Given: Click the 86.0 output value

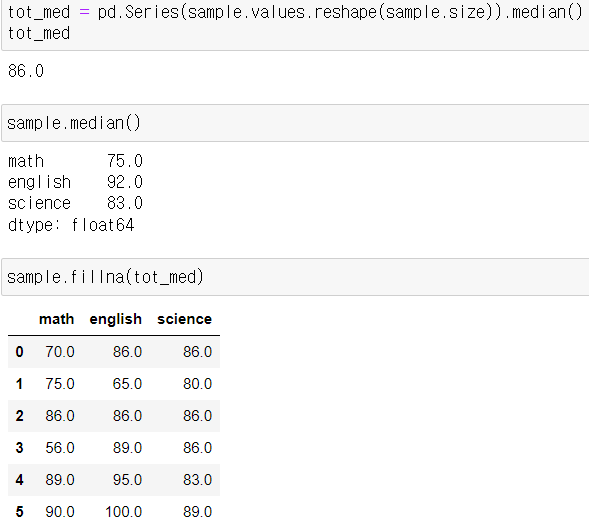Looking at the screenshot, I should (x=26, y=71).
